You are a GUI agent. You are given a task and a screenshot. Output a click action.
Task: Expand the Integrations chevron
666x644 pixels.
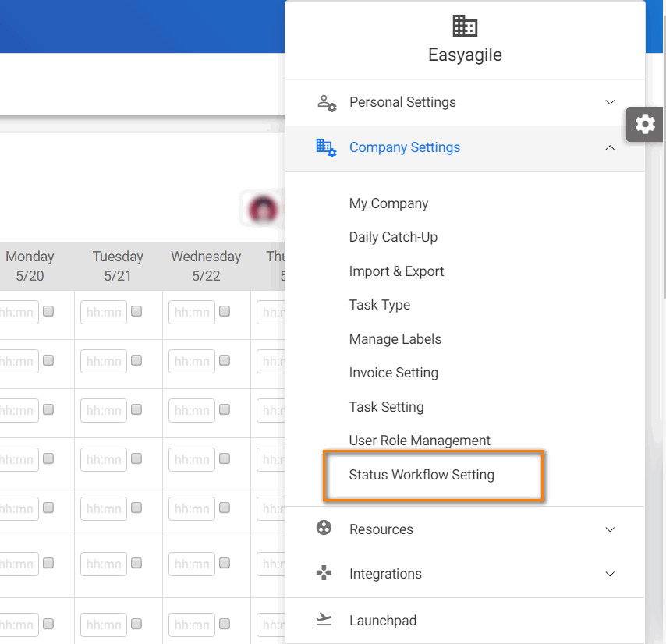tap(610, 574)
